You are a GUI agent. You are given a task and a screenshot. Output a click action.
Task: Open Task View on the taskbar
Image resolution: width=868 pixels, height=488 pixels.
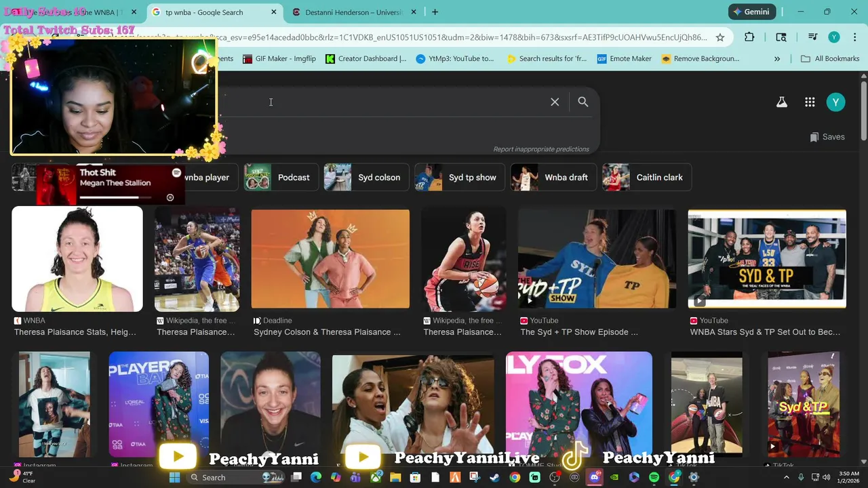coord(296,477)
